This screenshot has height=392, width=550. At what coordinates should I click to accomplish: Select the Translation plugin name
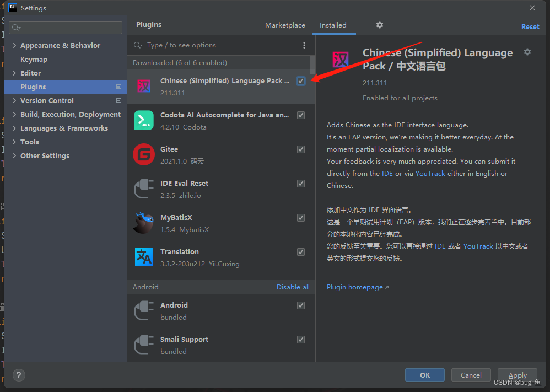[180, 251]
